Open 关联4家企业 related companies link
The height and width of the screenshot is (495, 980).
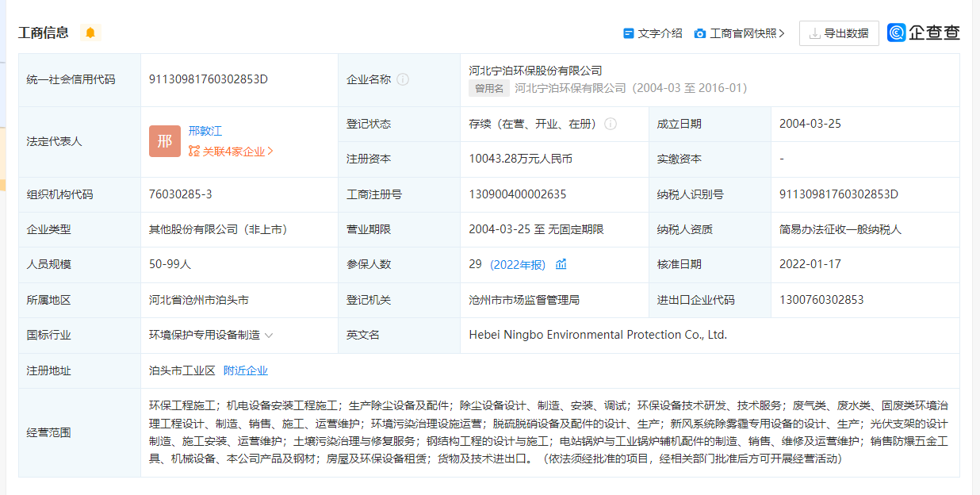point(238,152)
